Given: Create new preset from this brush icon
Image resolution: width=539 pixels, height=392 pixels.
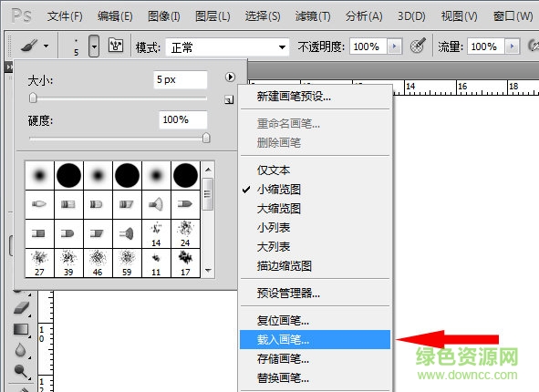Looking at the screenshot, I should (229, 99).
